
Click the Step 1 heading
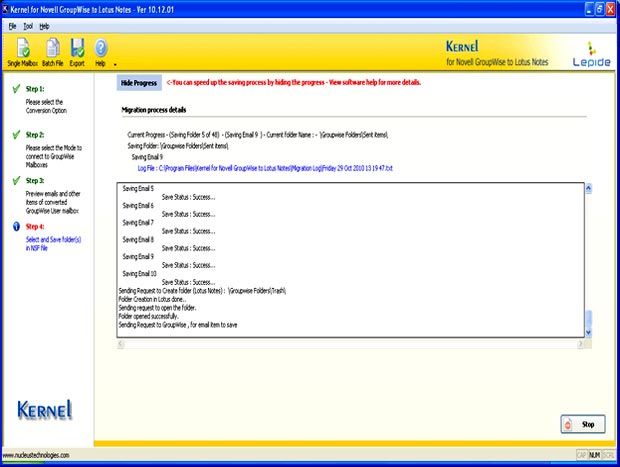(35, 89)
